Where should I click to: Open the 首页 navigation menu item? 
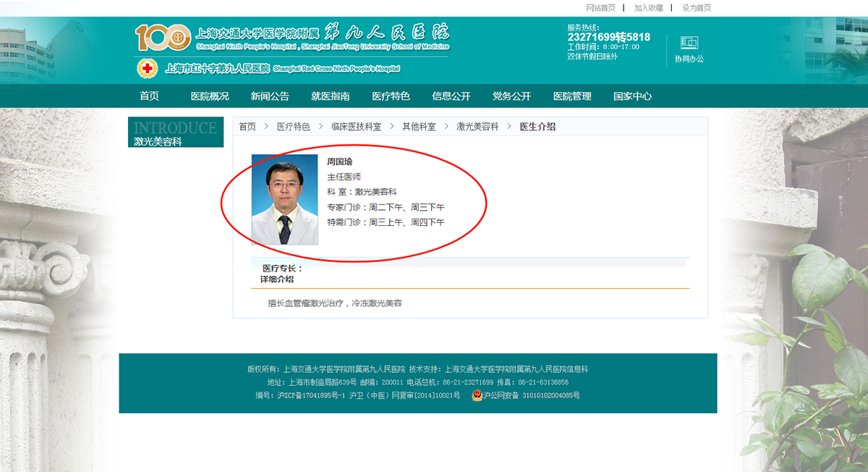pyautogui.click(x=149, y=96)
